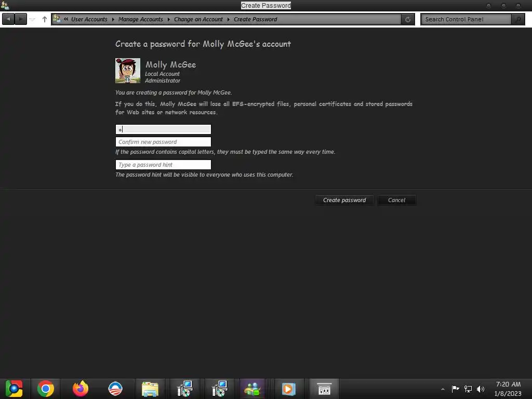Open the volume speaker tray icon
The image size is (532, 399).
481,389
